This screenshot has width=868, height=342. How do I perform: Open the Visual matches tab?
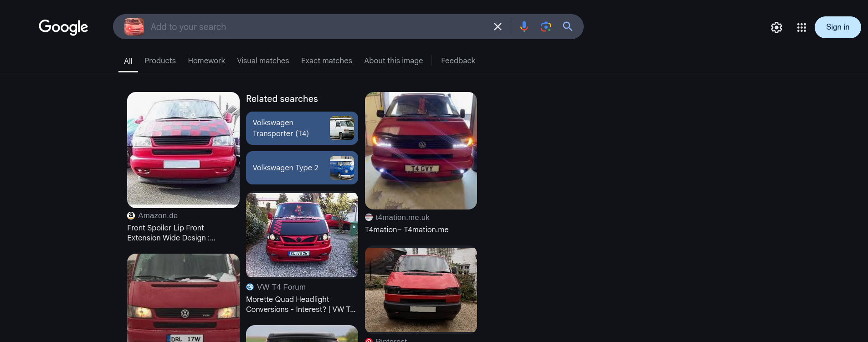coord(263,61)
